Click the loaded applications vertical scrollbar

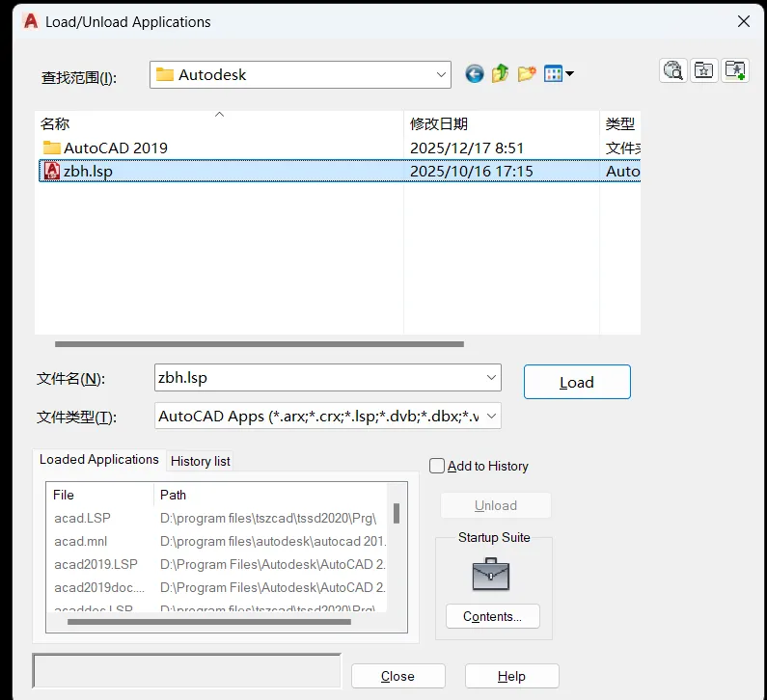[397, 513]
